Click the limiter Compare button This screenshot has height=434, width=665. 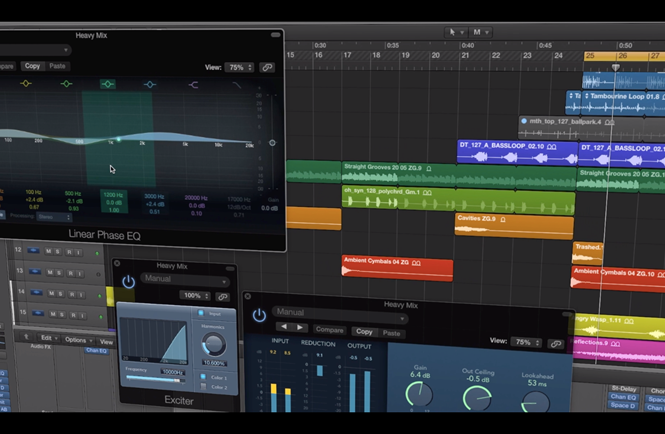click(x=329, y=331)
